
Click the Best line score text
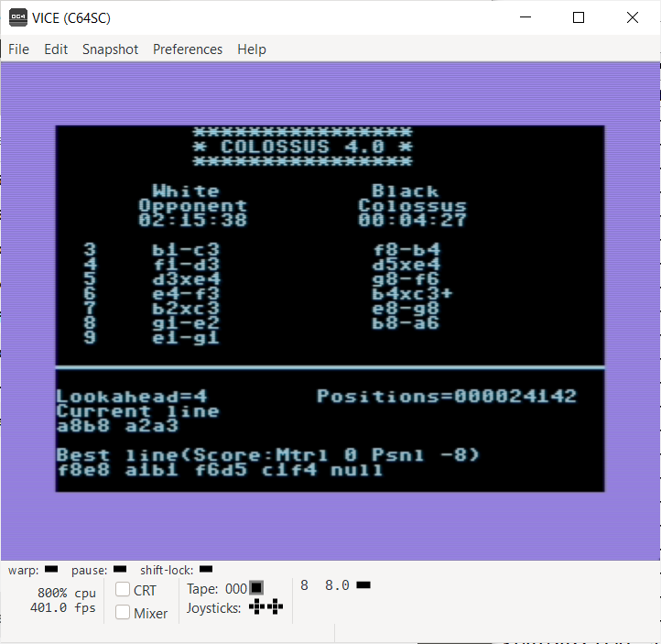point(268,454)
